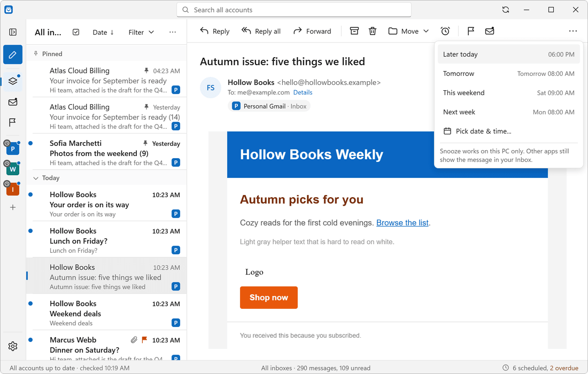
Task: Snooze until Tomorrow 08:00 AM
Action: (x=508, y=73)
